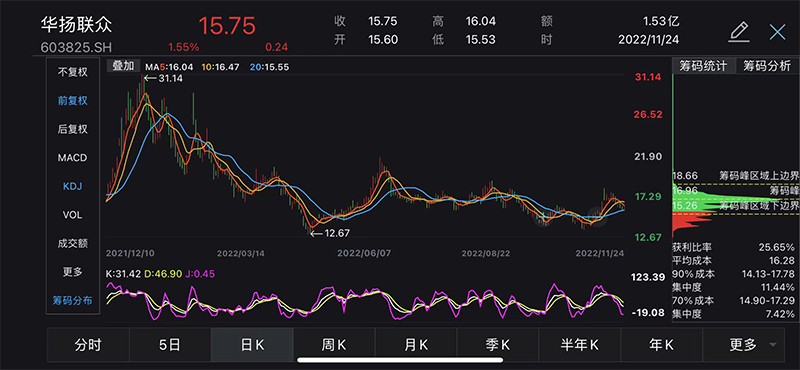Select 不复权 price adjustment option
Screen dimensions: 800x370
(72, 72)
